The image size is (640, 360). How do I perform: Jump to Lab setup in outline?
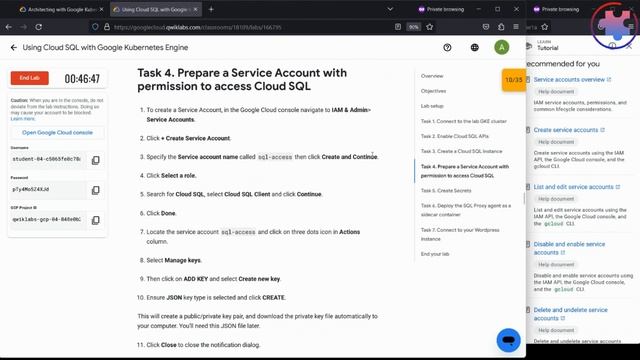pos(432,106)
